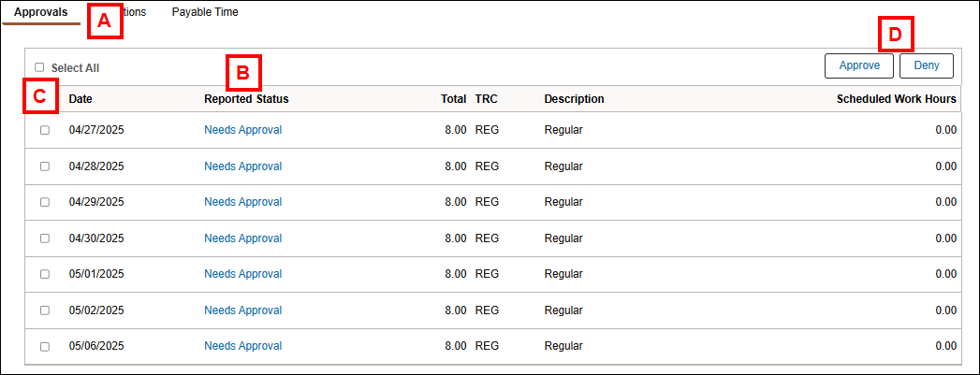Mark the 05/06/2025 entry checkbox
980x375 pixels.
[x=44, y=346]
